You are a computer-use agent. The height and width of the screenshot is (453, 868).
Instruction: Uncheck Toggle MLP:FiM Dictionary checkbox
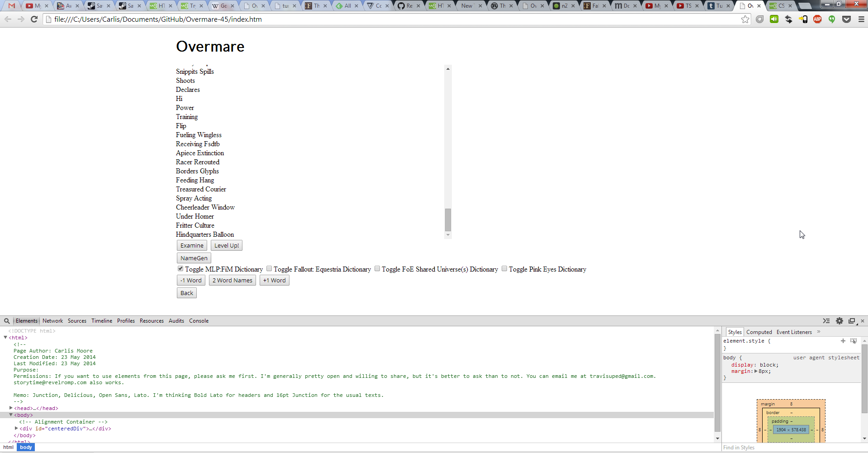point(180,269)
